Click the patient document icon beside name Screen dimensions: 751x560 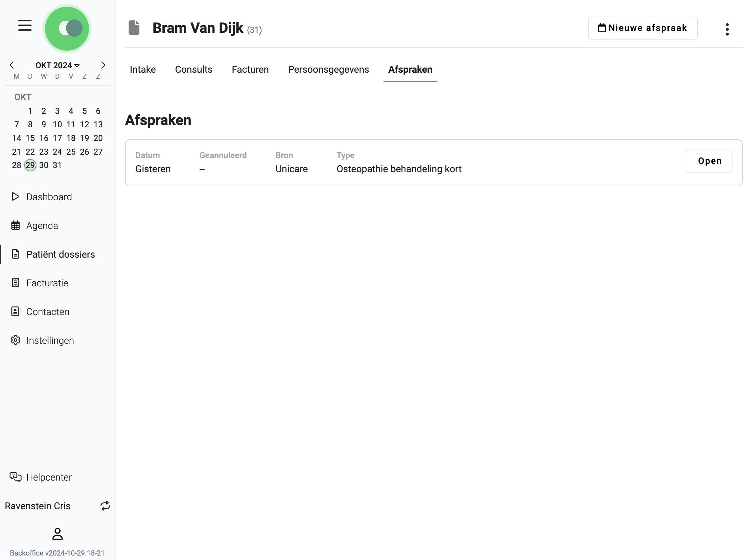(x=134, y=28)
